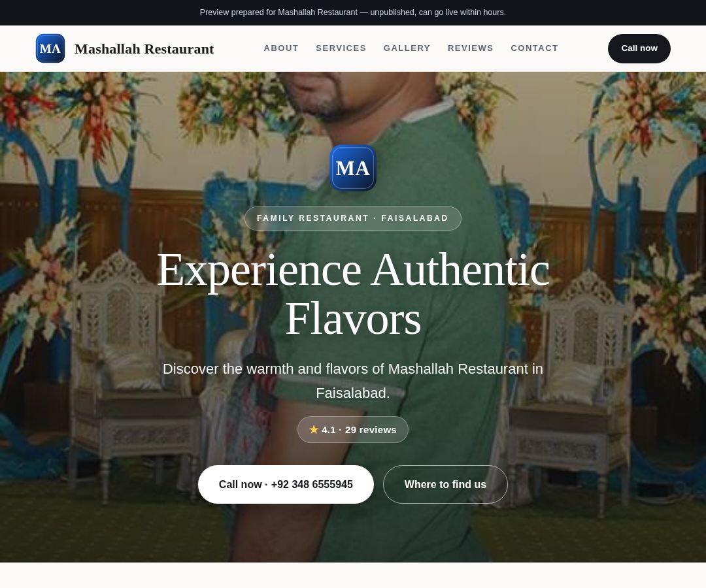Go to the Services nav link
The image size is (706, 588).
click(x=341, y=48)
